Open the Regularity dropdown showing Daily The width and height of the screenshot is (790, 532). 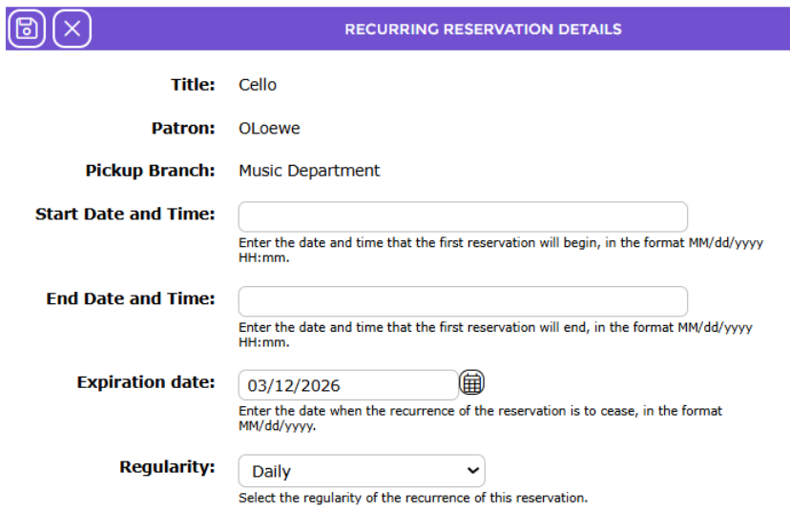pos(362,471)
